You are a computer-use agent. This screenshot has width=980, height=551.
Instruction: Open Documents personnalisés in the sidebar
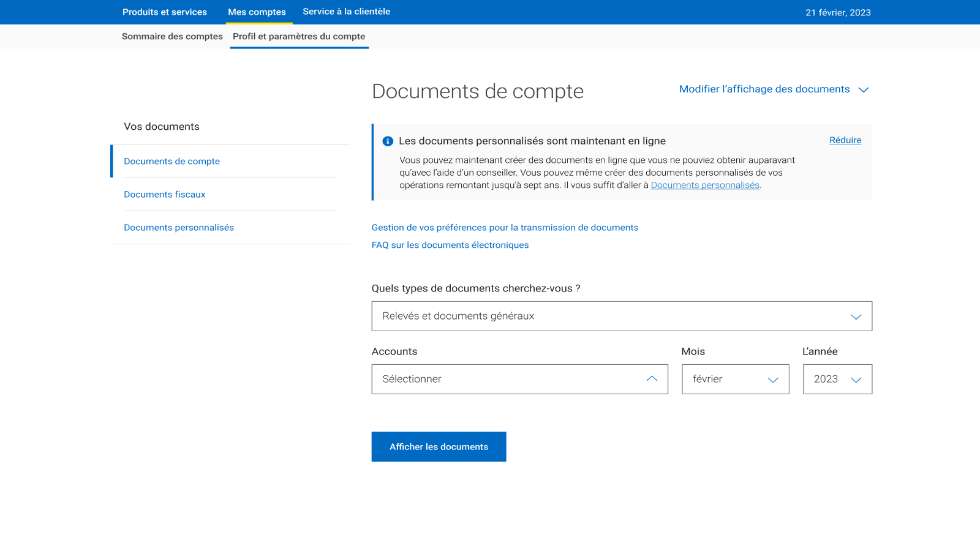click(179, 228)
